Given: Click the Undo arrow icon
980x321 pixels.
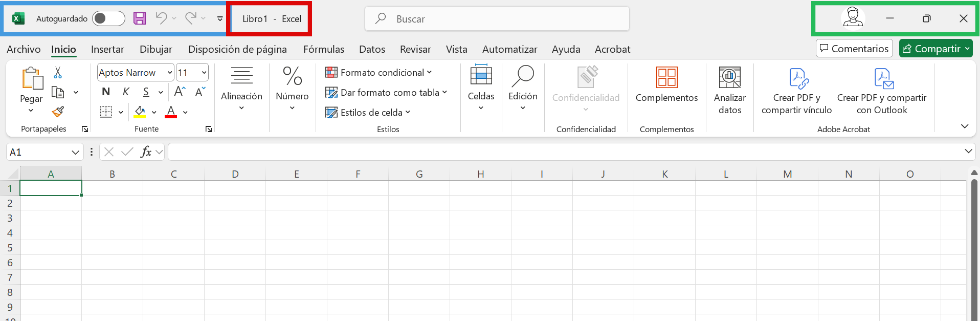Looking at the screenshot, I should [x=161, y=18].
